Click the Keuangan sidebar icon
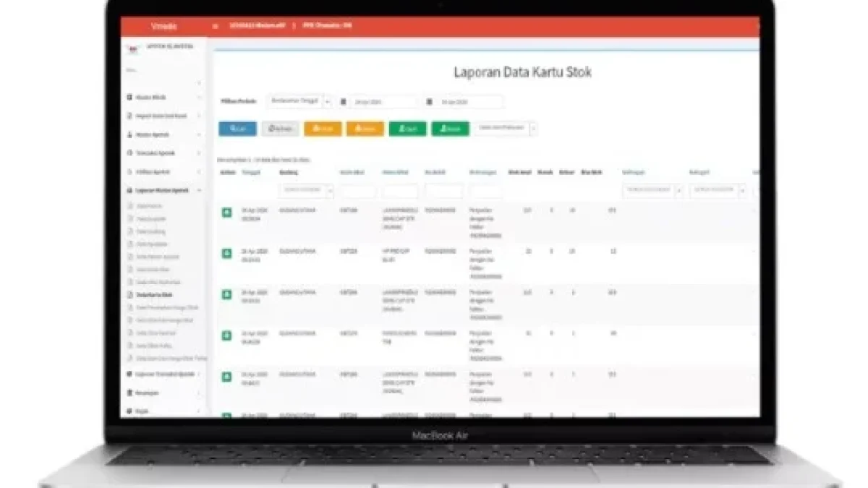This screenshot has height=488, width=868. [129, 393]
